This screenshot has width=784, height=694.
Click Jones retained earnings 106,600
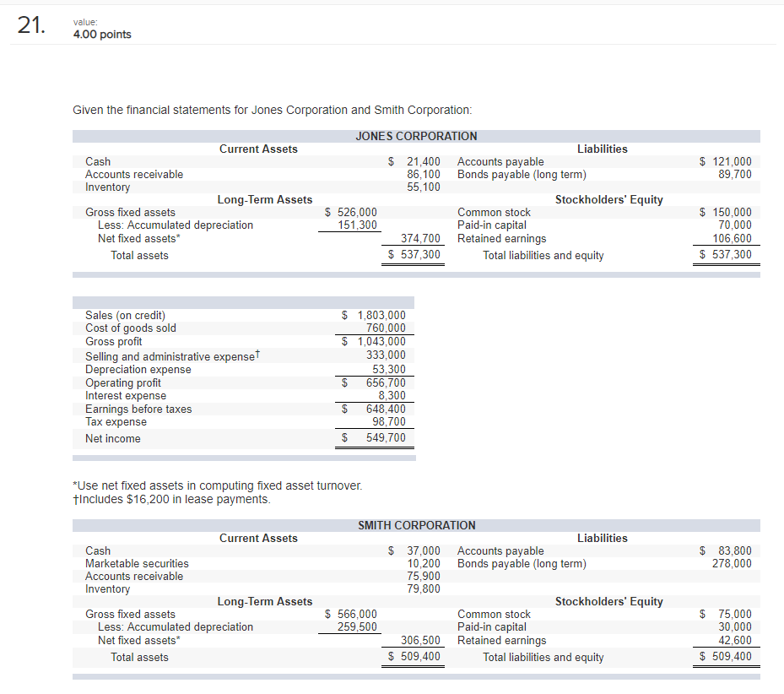pyautogui.click(x=732, y=239)
